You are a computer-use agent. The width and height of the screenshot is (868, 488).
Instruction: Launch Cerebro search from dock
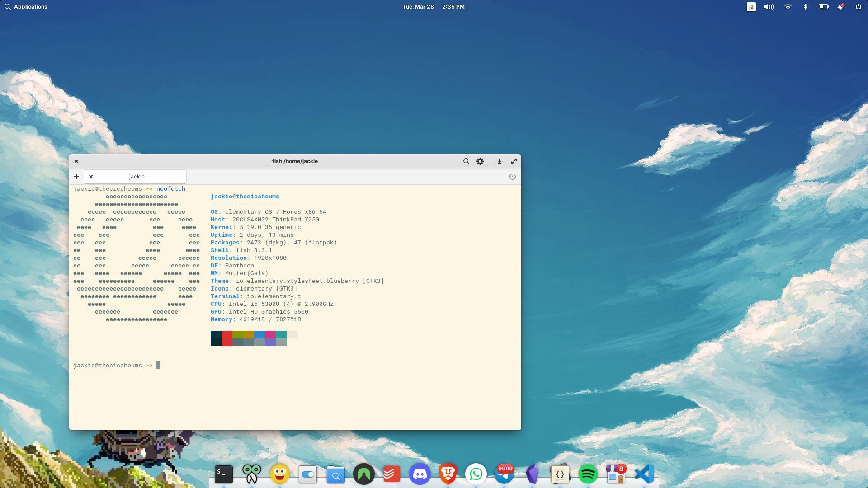point(335,474)
